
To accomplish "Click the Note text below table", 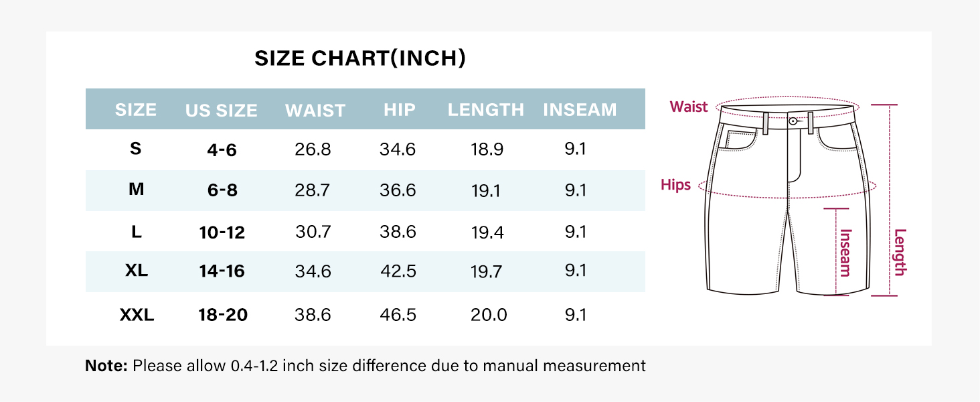I will pos(365,366).
